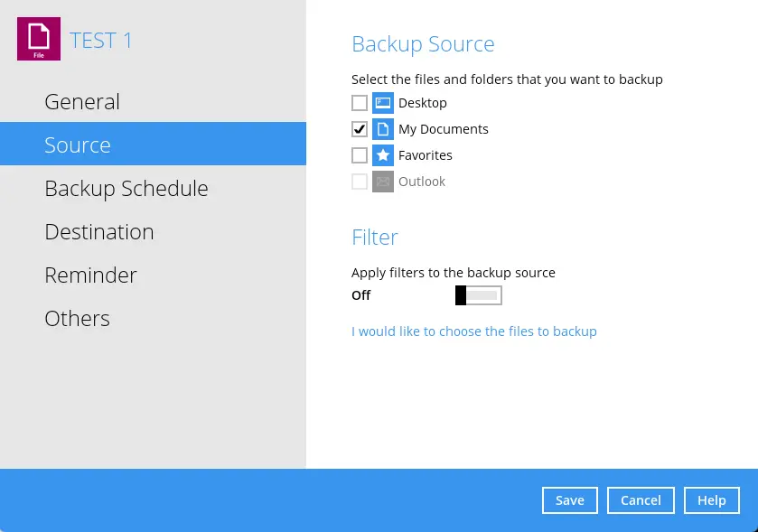Click the Cancel button
758x532 pixels.
tap(641, 499)
